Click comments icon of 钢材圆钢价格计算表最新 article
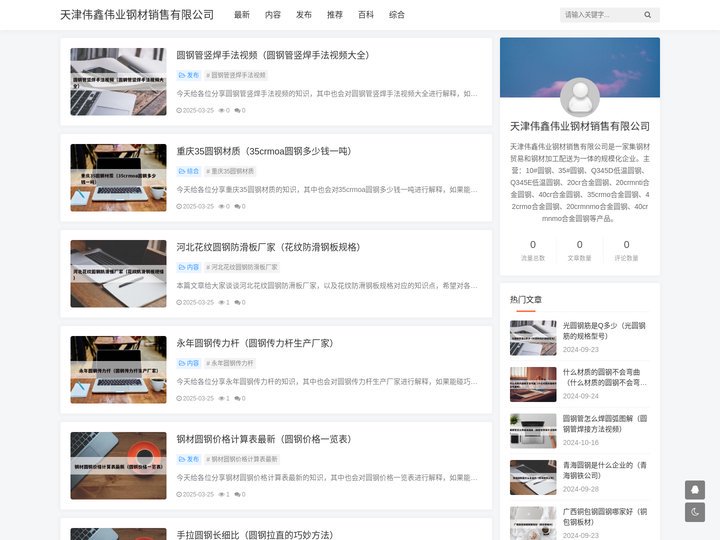720x540 pixels. 237,494
